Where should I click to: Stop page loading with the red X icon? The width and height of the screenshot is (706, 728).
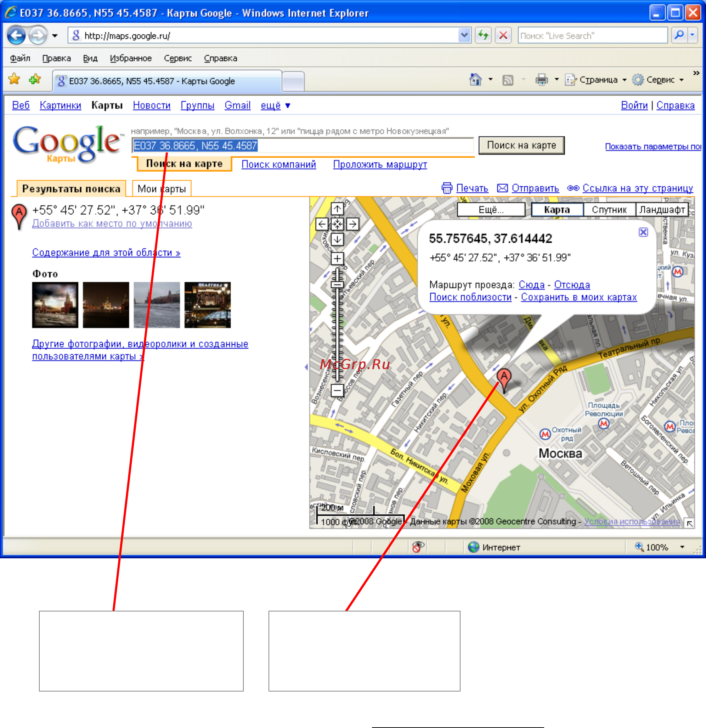[503, 35]
